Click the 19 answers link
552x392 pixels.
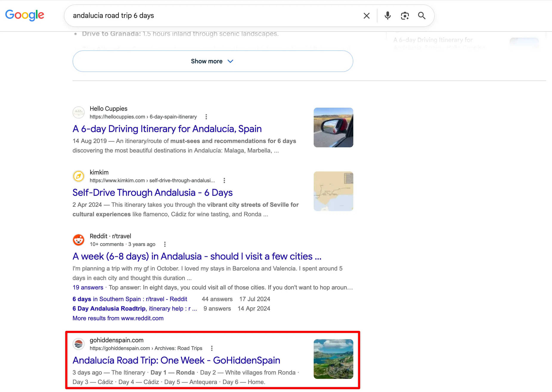click(88, 288)
